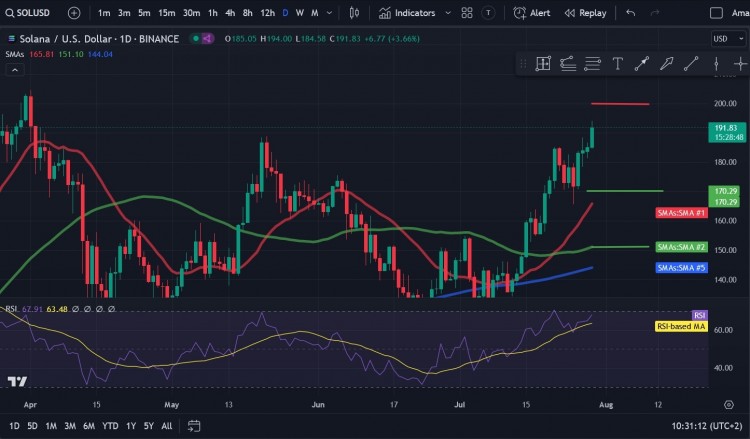
Task: Click the SMAs:SMA #1 red price label
Action: 681,213
